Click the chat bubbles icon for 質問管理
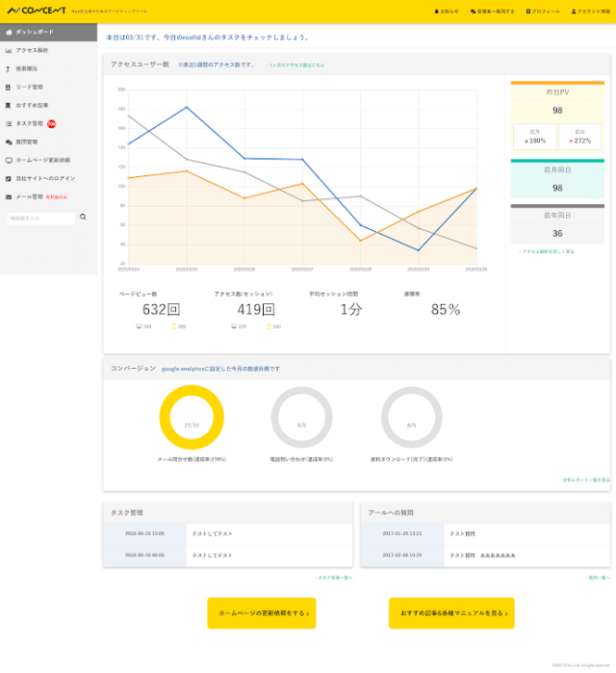The width and height of the screenshot is (616, 673). click(x=9, y=142)
